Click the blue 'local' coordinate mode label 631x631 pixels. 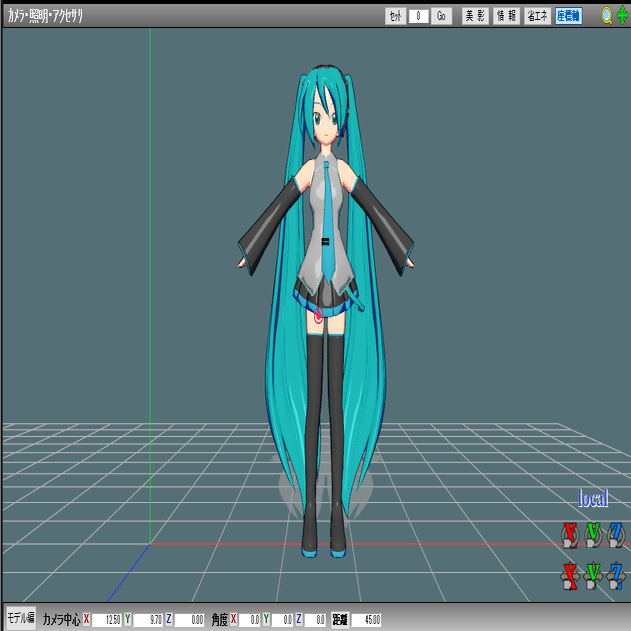pyautogui.click(x=593, y=498)
